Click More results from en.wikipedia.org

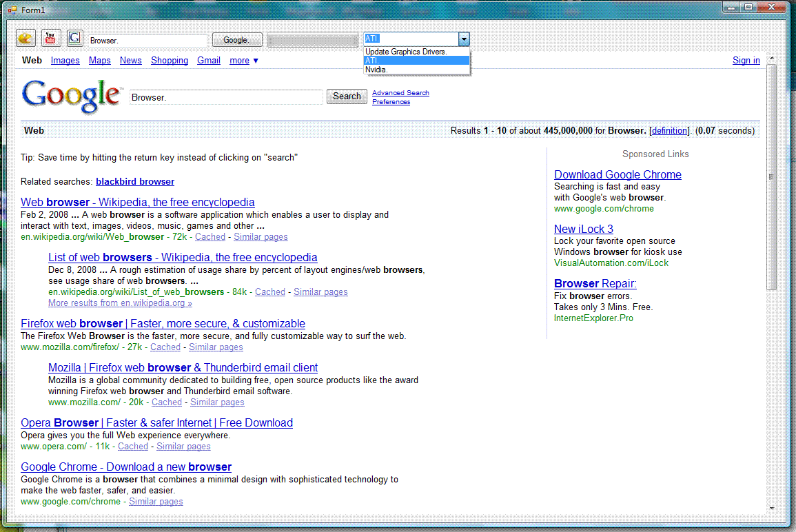(120, 303)
